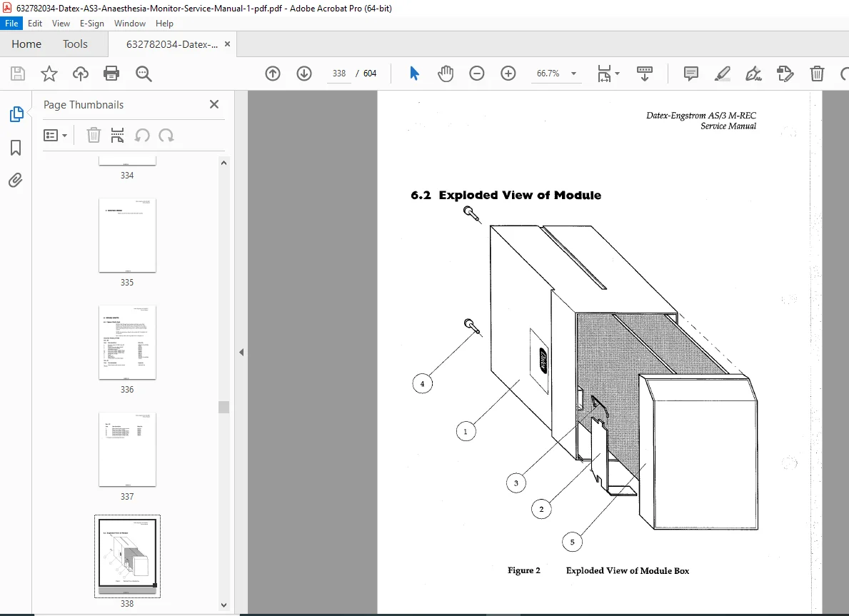Toggle the Bookmarks panel icon
Screen dimensions: 849x616
click(x=16, y=148)
